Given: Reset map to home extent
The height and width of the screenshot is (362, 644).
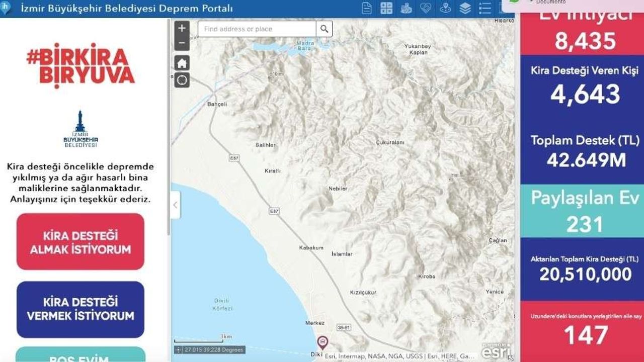Looking at the screenshot, I should (182, 63).
